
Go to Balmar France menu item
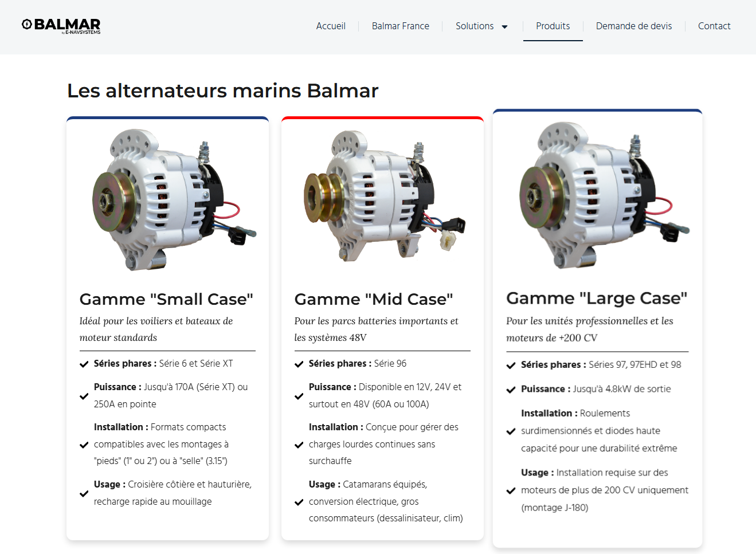point(400,26)
